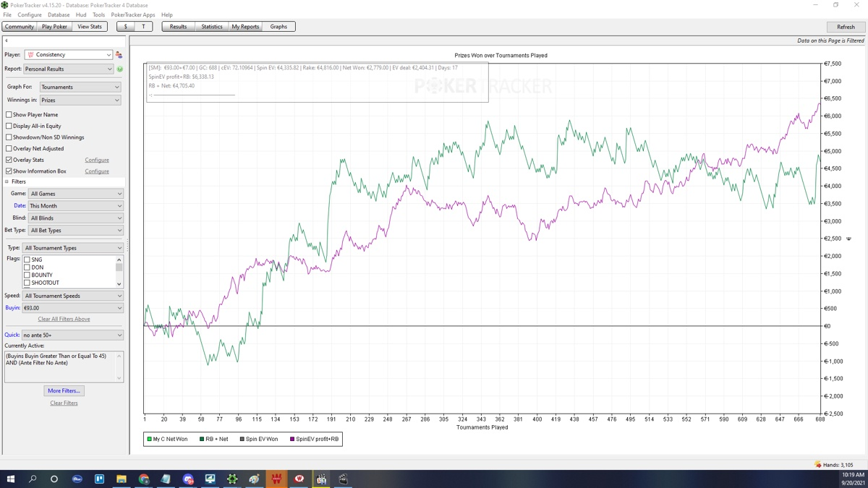
Task: Click the More Filters button
Action: (x=64, y=391)
